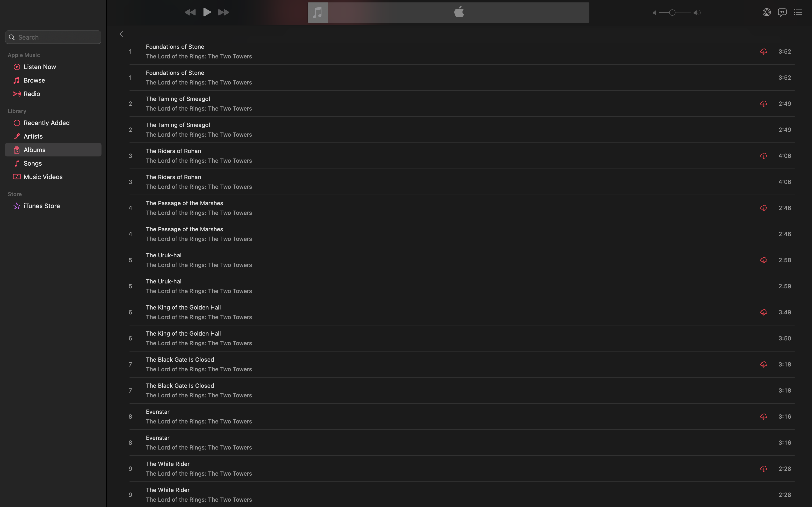812x507 pixels.
Task: Open the Songs library section
Action: 33,164
